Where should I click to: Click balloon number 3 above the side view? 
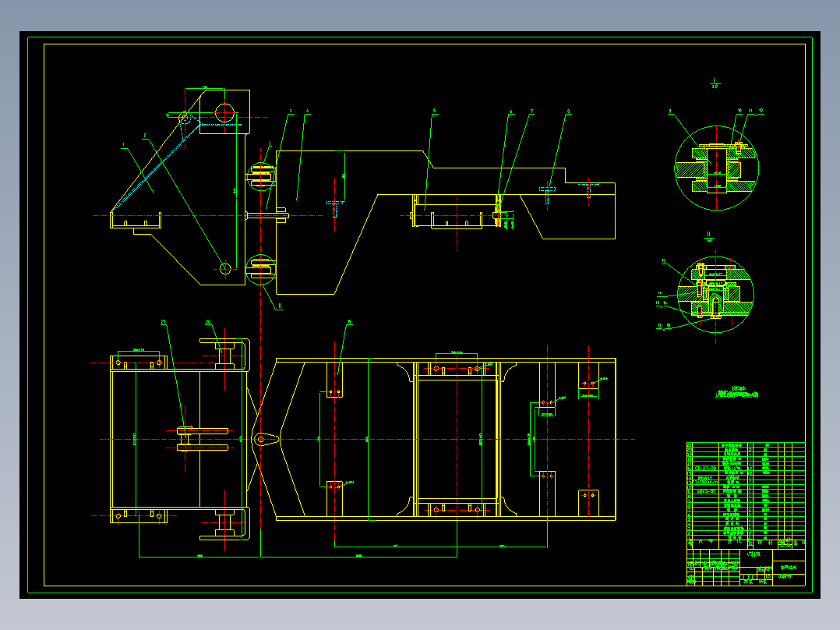point(291,111)
